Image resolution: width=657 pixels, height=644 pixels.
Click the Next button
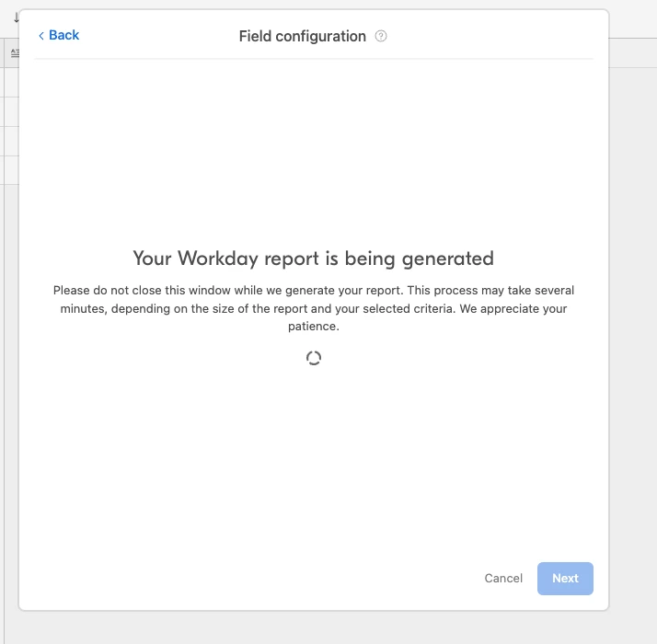565,578
